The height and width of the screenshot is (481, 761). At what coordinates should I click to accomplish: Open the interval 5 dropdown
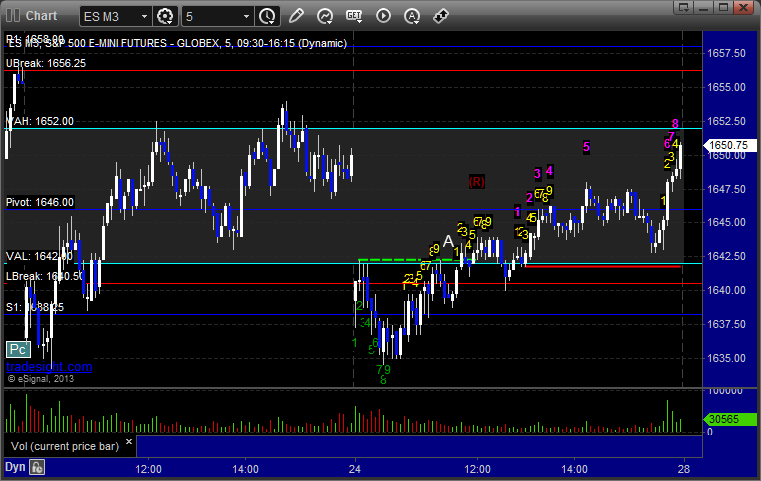tap(217, 17)
